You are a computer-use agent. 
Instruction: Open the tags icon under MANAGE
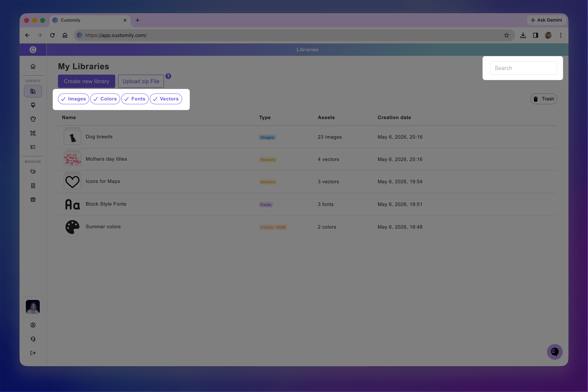point(33,172)
